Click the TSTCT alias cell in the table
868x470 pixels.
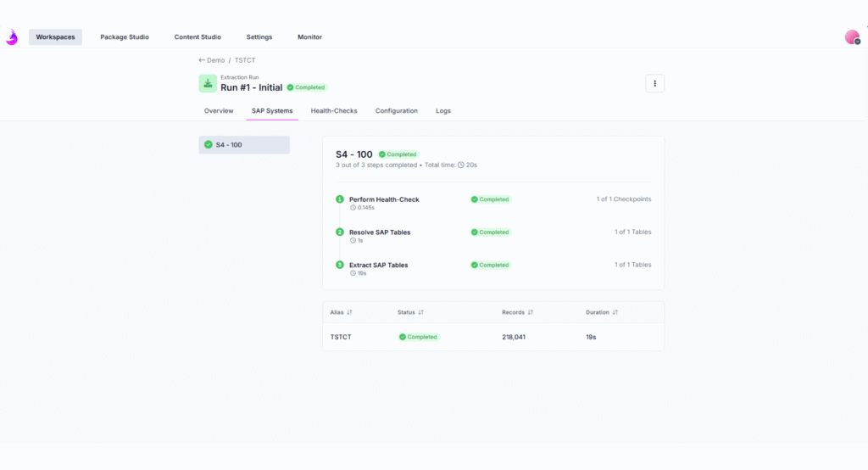pos(341,337)
